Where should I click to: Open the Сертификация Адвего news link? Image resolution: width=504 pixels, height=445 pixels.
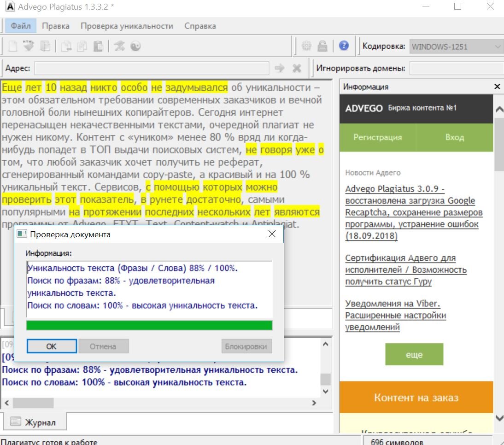[x=406, y=269]
